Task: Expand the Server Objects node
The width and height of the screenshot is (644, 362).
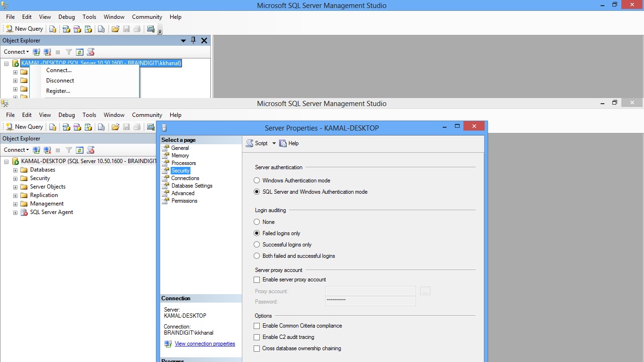Action: (15, 187)
